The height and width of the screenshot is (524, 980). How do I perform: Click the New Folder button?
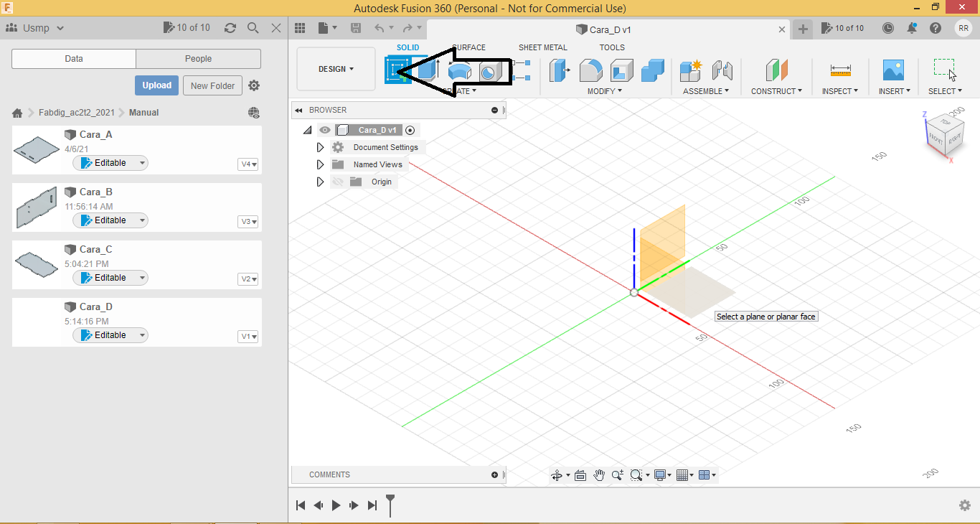pyautogui.click(x=213, y=85)
